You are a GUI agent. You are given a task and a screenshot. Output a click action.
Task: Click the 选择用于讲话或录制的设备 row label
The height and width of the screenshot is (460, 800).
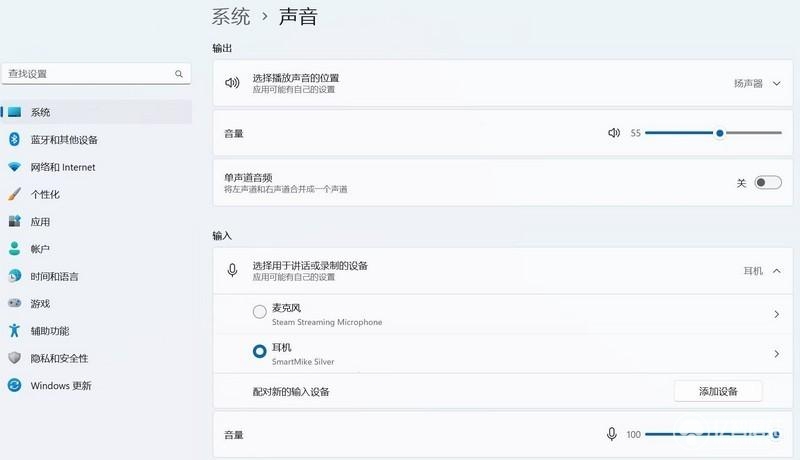[310, 265]
